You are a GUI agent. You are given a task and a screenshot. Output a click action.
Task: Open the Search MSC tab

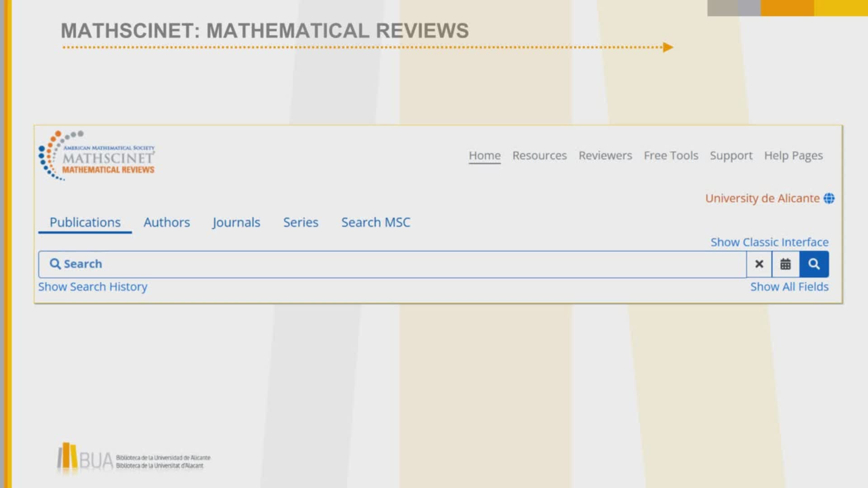(x=376, y=222)
